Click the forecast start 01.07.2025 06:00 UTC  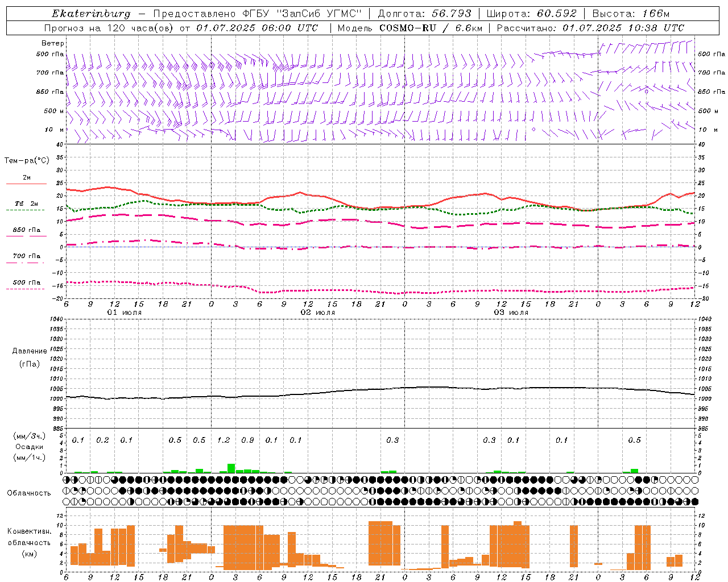(x=257, y=28)
